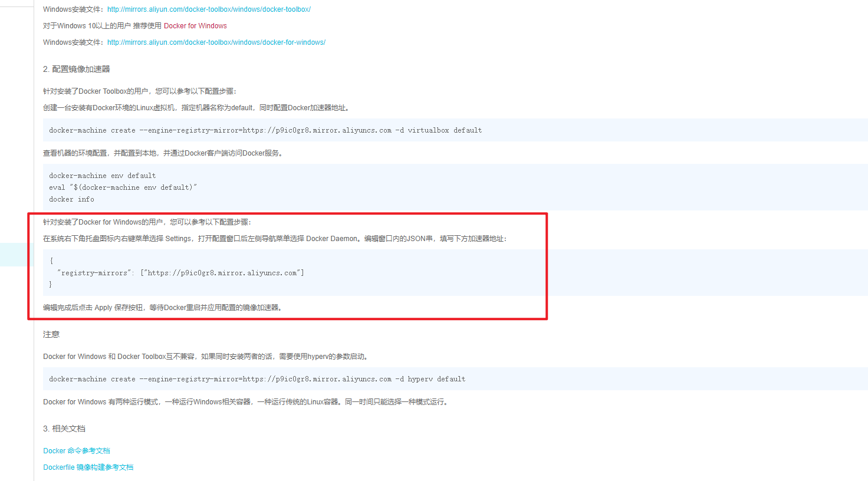The image size is (868, 481).
Task: Click the note about Docker Toolbox互不兼容
Action: click(207, 357)
